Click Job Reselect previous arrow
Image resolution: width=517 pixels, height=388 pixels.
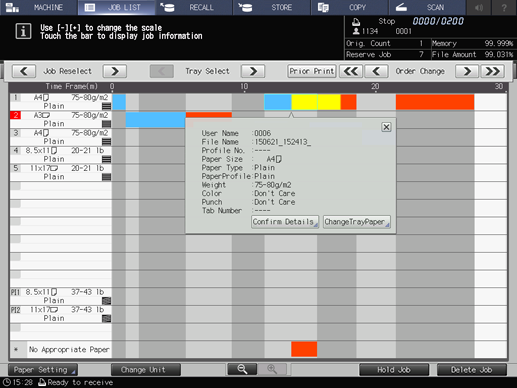coord(24,71)
